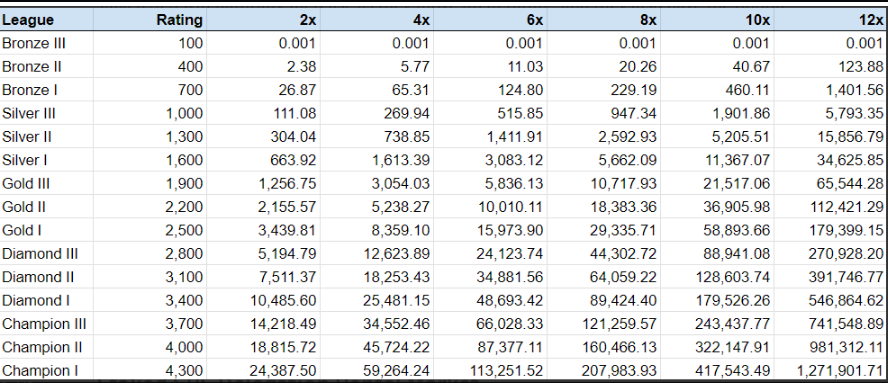Select the Silver I 4x value 1,613.39
The width and height of the screenshot is (888, 383).
coord(377,160)
